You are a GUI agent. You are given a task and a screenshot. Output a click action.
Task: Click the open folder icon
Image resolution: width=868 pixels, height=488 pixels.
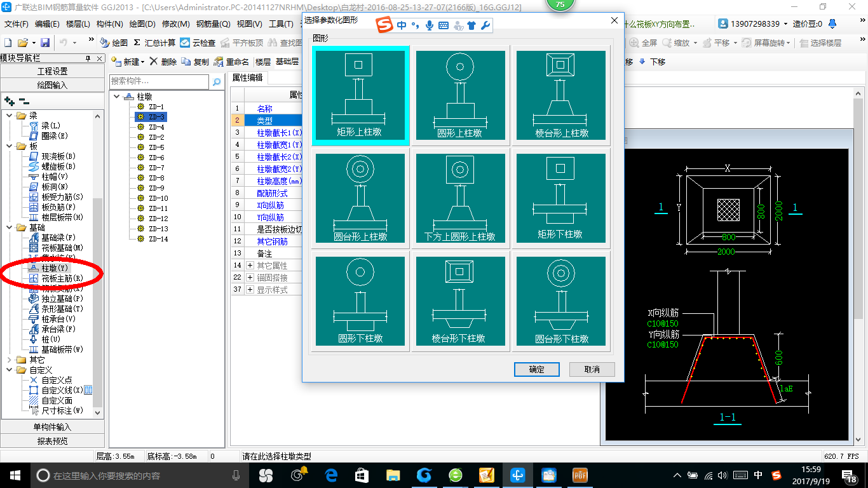(22, 43)
